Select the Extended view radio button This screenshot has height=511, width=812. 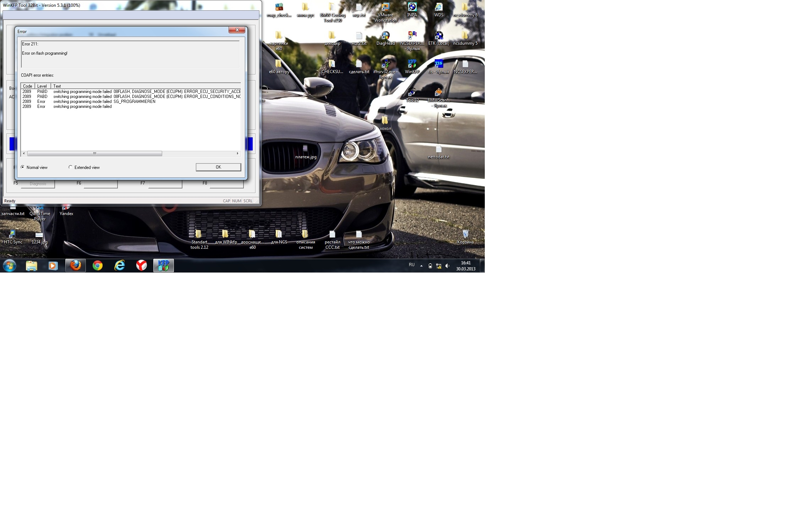tap(71, 167)
